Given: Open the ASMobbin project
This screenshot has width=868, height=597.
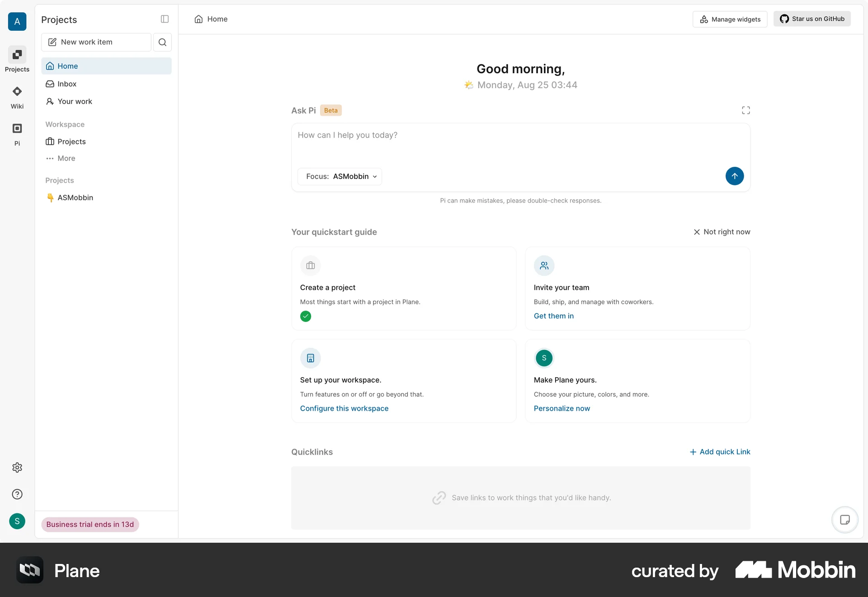Looking at the screenshot, I should [106, 198].
